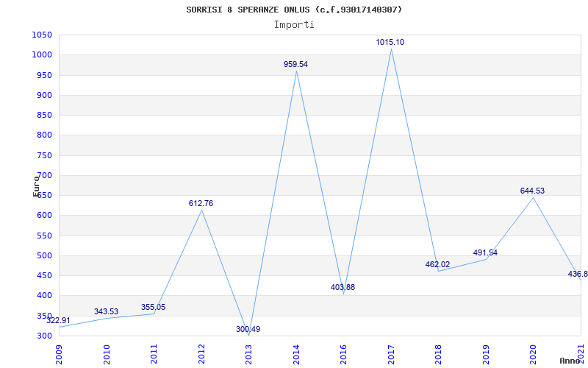Click the 800 y-axis tick label

coord(44,135)
